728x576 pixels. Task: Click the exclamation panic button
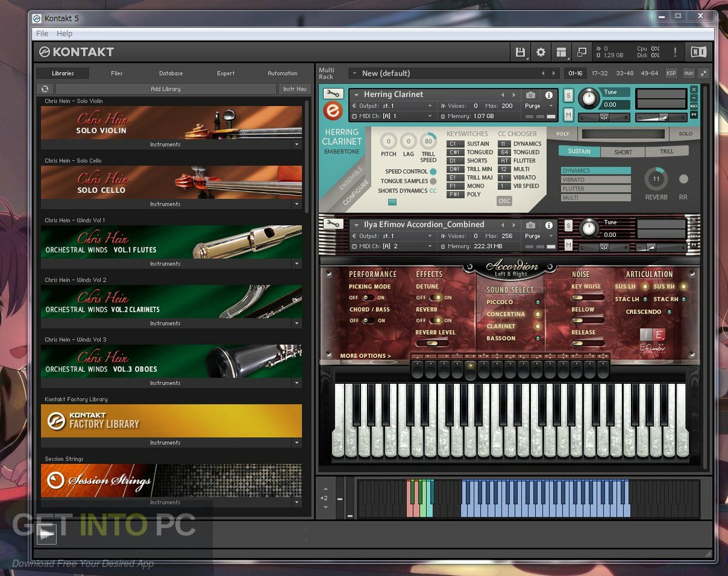tap(675, 52)
